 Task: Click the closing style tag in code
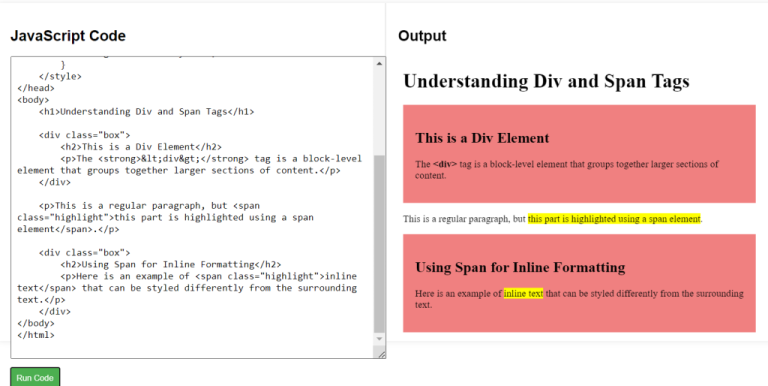(x=60, y=76)
